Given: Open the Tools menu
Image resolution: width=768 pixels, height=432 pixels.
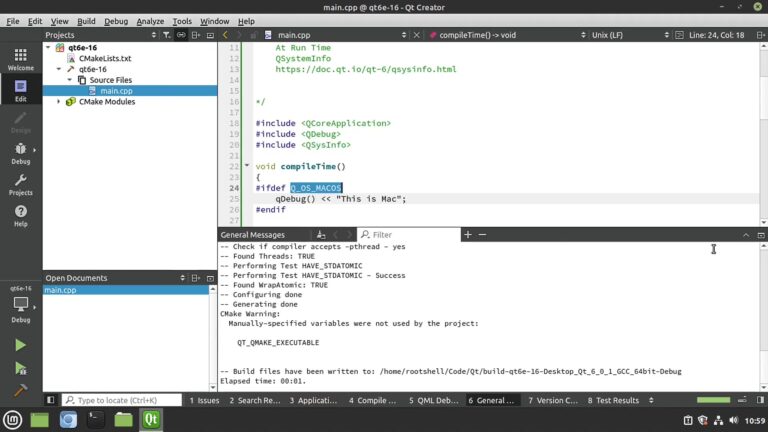Looking at the screenshot, I should click(x=182, y=21).
